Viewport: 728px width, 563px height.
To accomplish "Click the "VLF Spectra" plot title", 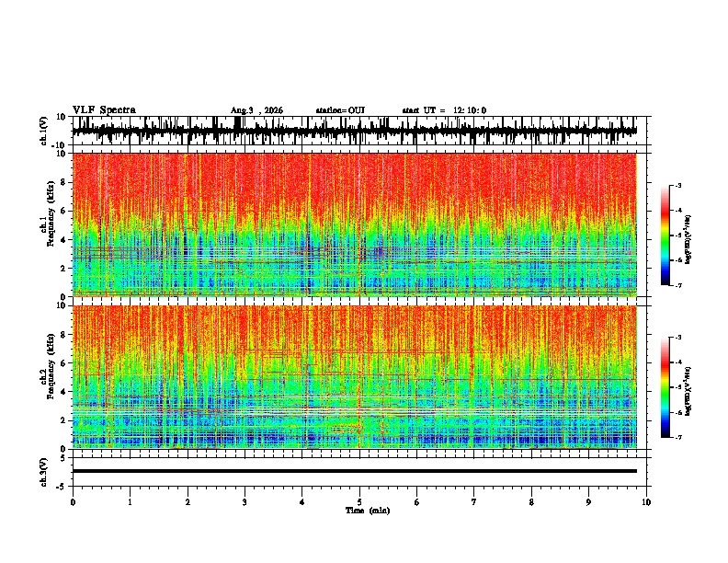I will [104, 110].
